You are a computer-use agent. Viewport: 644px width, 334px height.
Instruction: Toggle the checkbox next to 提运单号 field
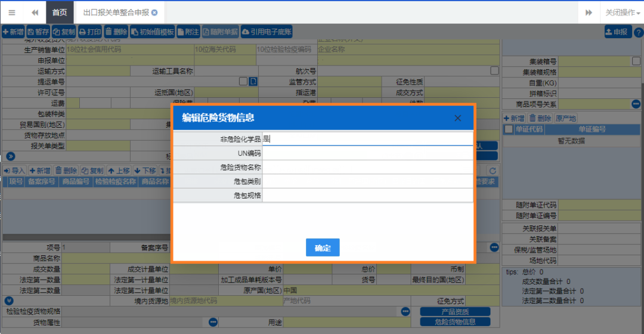point(243,81)
